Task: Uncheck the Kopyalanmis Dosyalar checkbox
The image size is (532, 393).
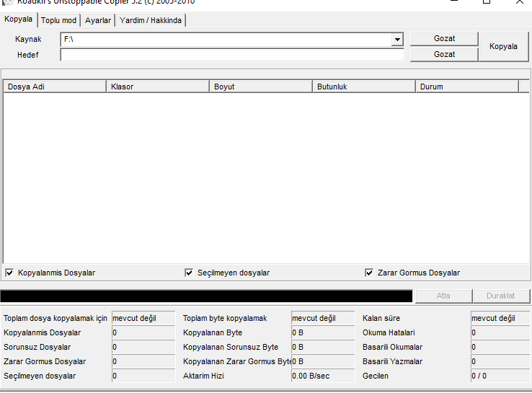Action: tap(9, 273)
